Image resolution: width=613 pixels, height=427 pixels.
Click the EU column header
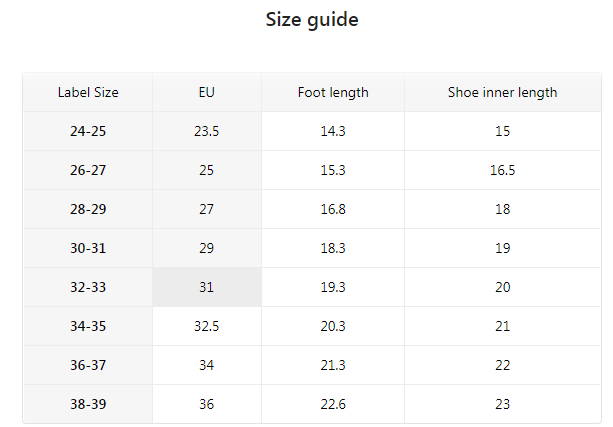(x=207, y=92)
